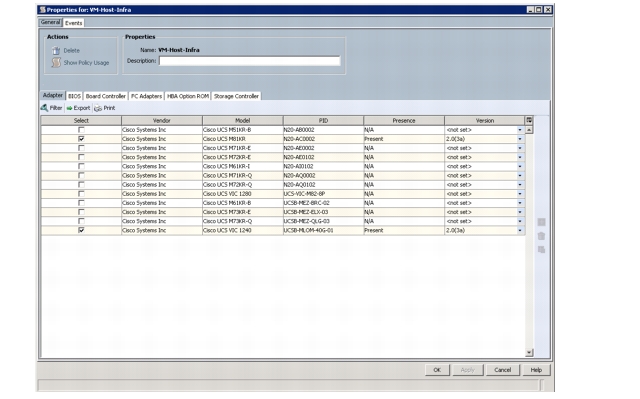
Task: Uncheck the Cisco UCS VIC 1240 checkbox
Action: 81,230
